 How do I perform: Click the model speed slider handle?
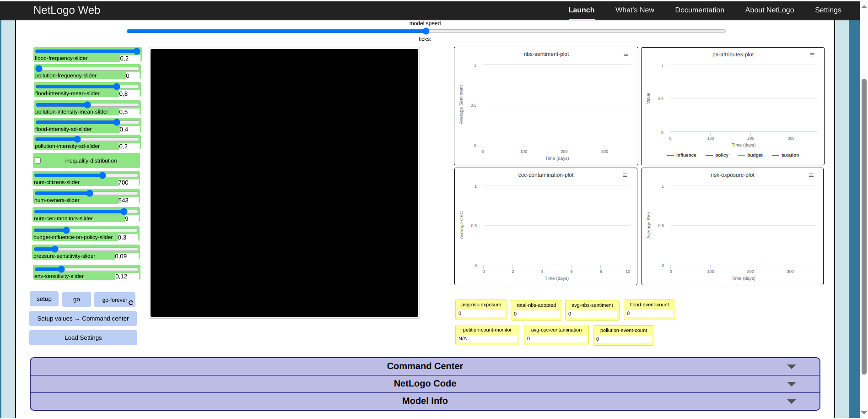426,31
